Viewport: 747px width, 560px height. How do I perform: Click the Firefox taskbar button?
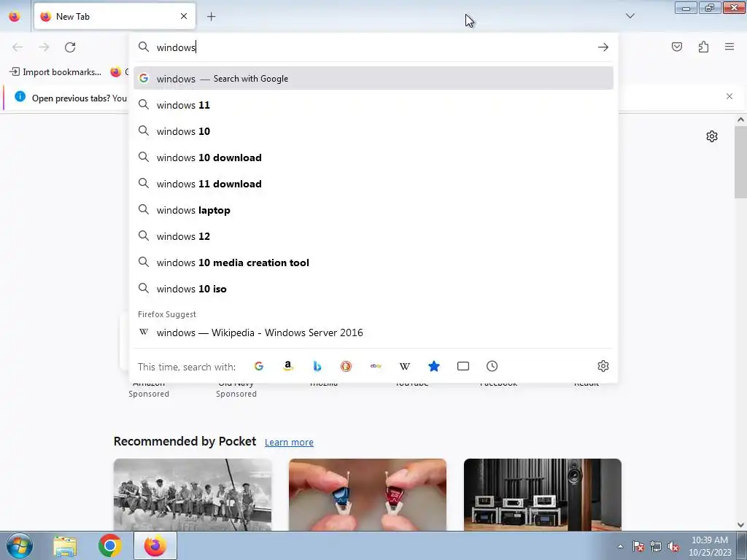click(155, 545)
